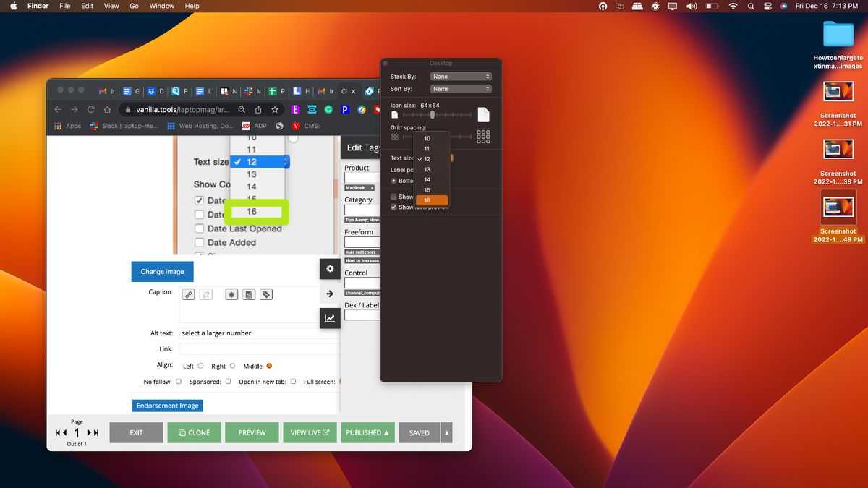
Task: Open Apps shortcut in bookmarks bar
Action: pyautogui.click(x=68, y=126)
